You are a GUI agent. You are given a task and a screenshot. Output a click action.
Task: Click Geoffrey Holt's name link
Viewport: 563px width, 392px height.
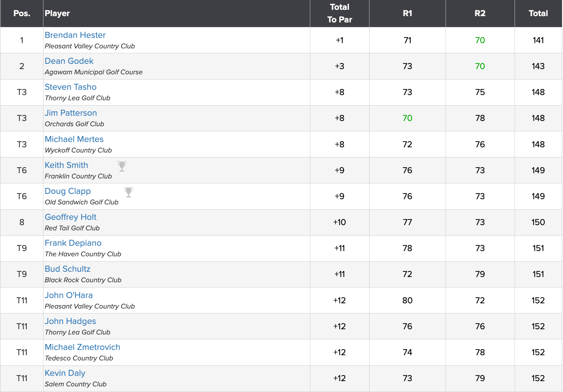click(x=70, y=217)
